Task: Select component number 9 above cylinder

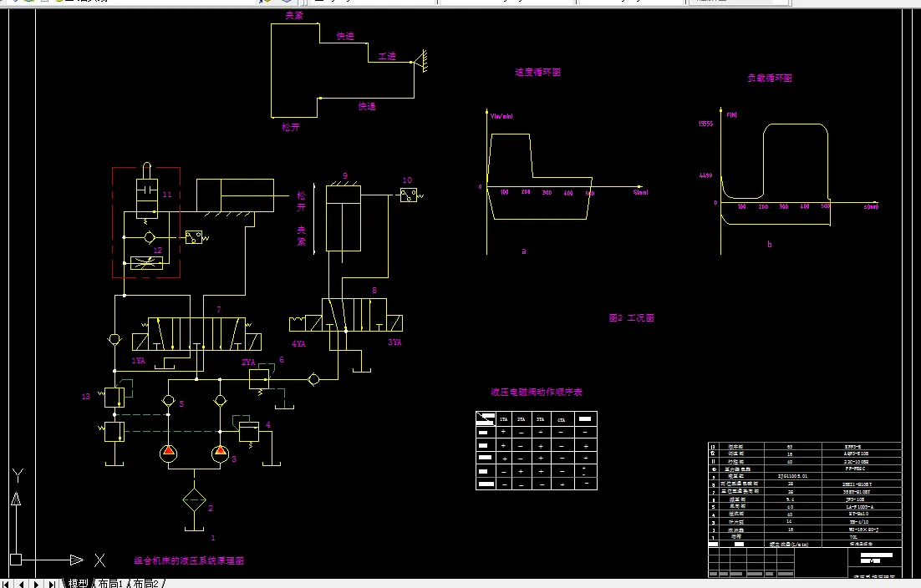Action: click(x=345, y=175)
